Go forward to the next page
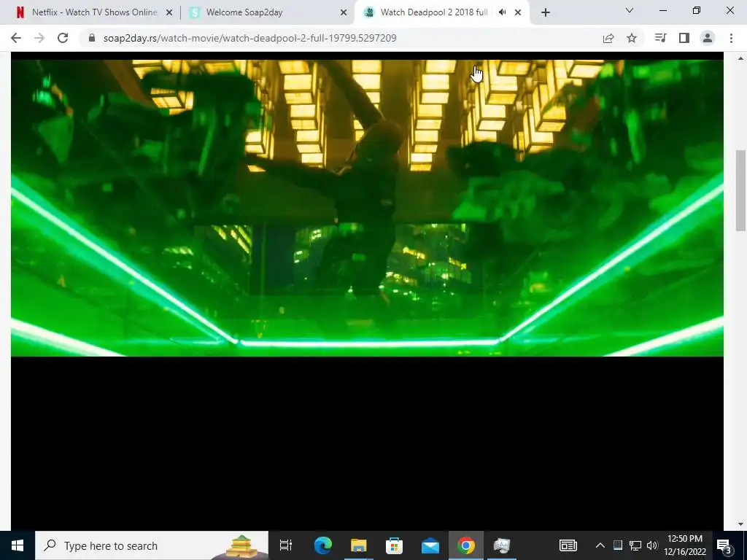Screen dimensions: 747x560 pos(39,38)
